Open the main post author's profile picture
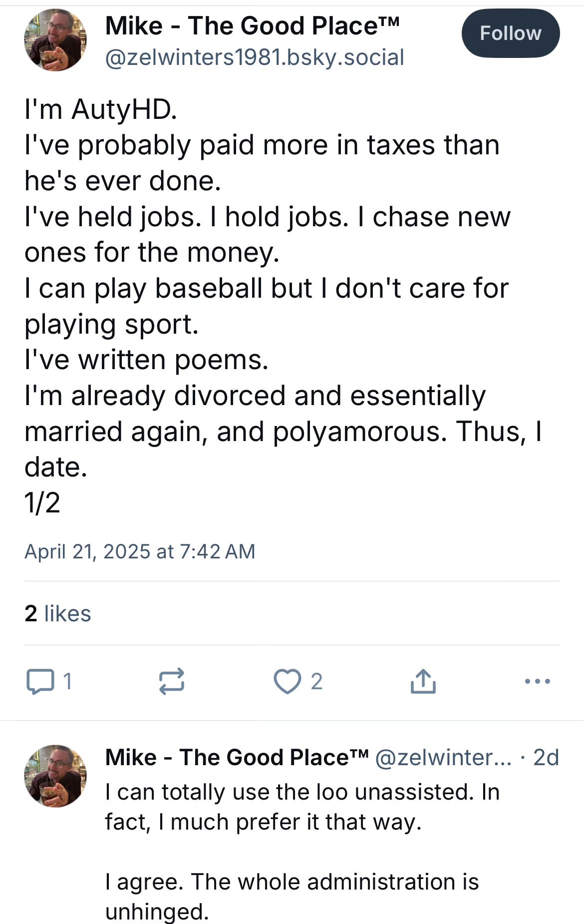The width and height of the screenshot is (584, 924). click(x=55, y=40)
